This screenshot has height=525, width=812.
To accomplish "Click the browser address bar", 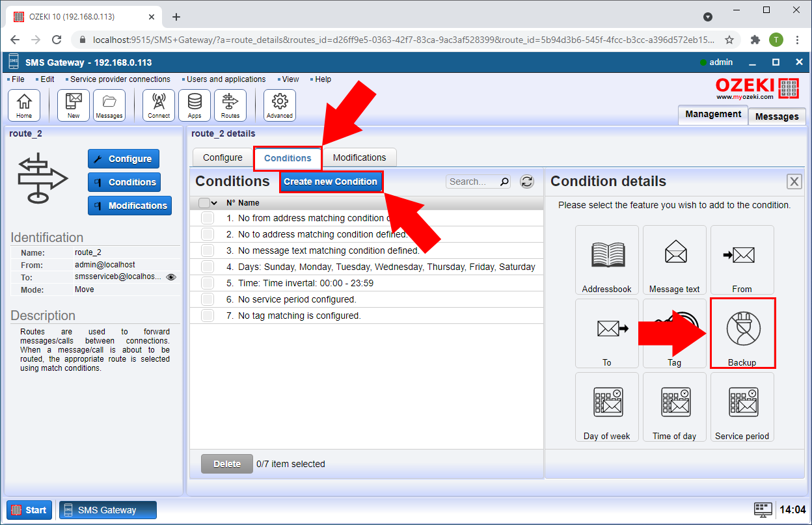I will click(x=403, y=40).
